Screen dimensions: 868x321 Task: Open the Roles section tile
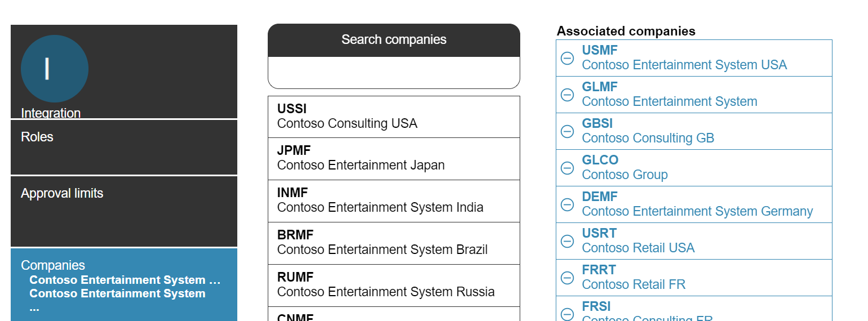click(124, 147)
